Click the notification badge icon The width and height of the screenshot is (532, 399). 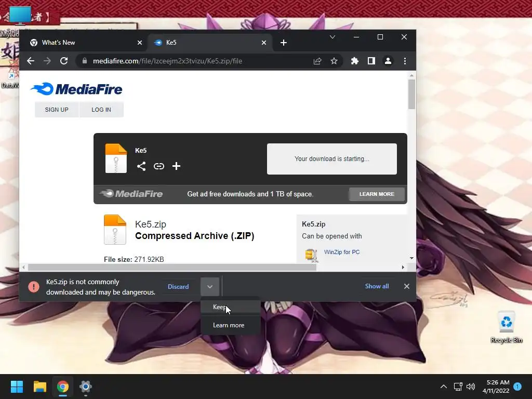point(517,387)
